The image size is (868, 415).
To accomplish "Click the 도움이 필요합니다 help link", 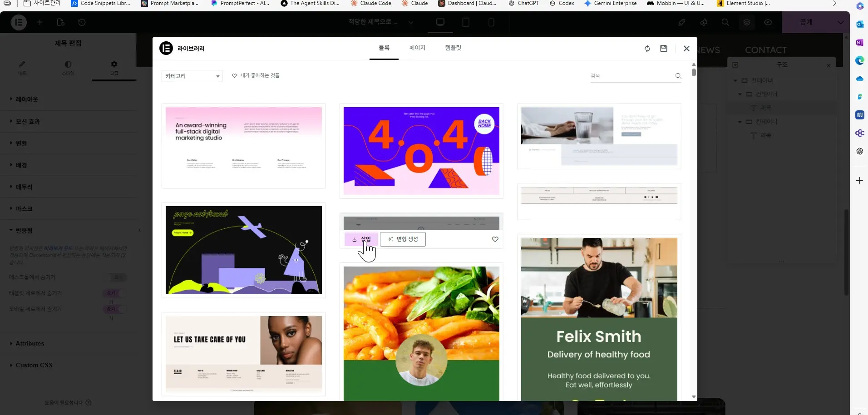I will click(x=68, y=403).
